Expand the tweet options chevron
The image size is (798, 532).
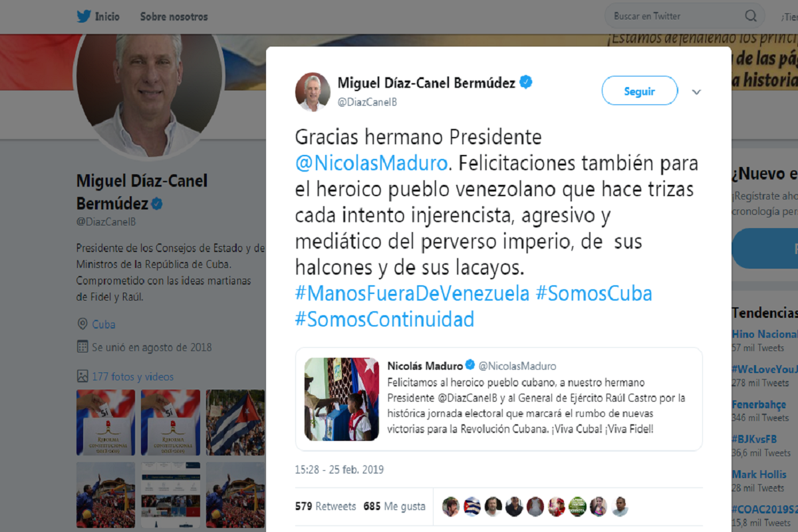[x=696, y=92]
